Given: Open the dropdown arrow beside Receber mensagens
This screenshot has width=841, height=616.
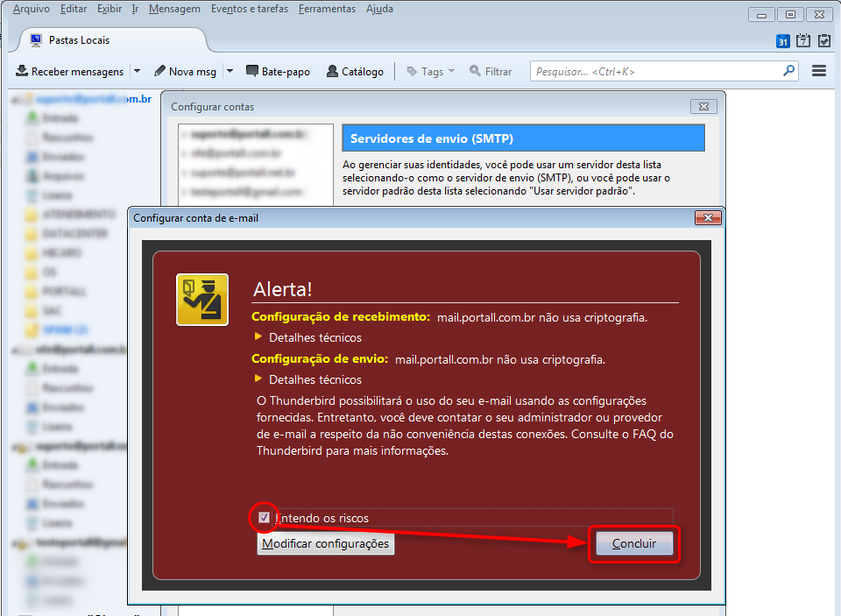Looking at the screenshot, I should tap(137, 71).
